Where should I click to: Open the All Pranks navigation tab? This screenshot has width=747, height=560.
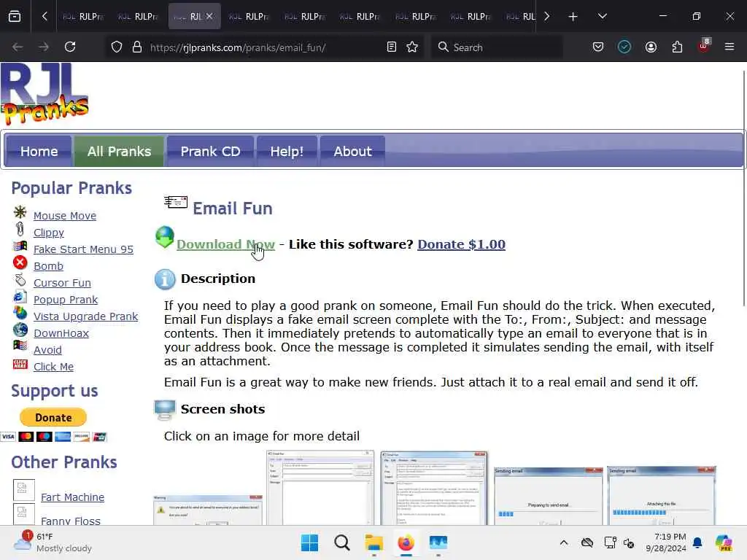[119, 152]
